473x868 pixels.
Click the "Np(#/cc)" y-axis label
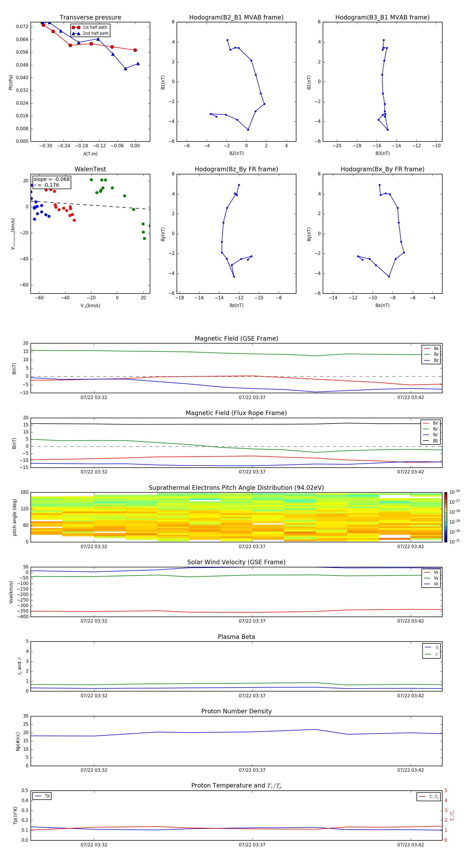(18, 741)
